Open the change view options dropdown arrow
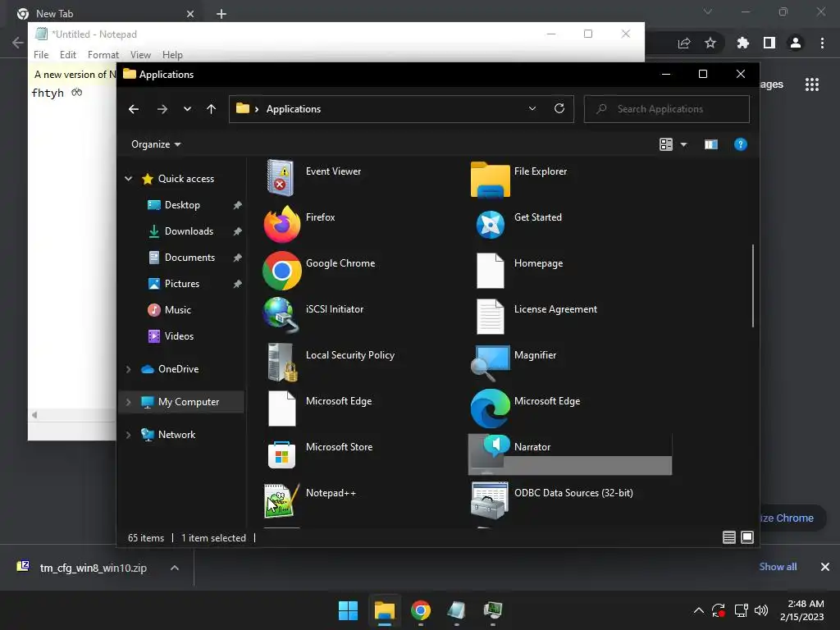This screenshot has width=840, height=630. pos(683,144)
